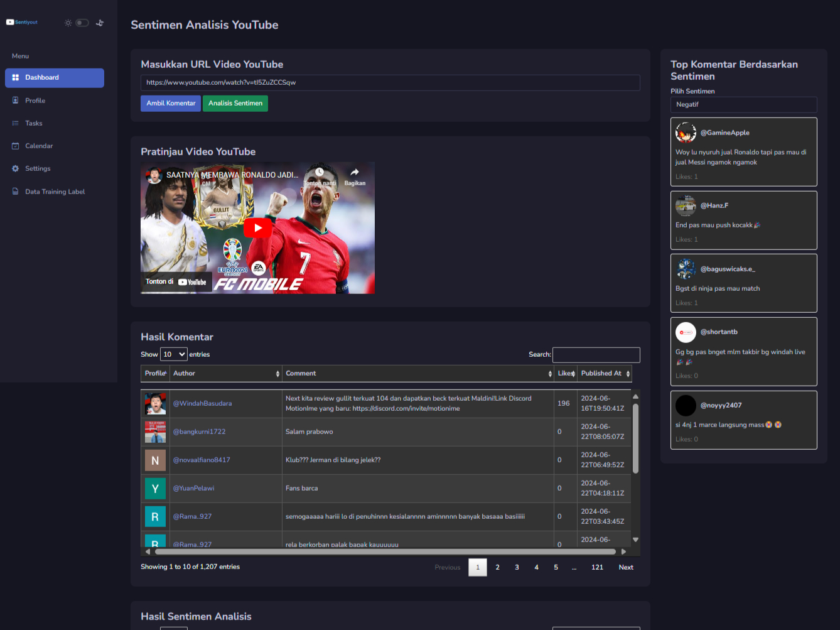Click @baguswicaks.e_ avatar in top comments

[686, 269]
